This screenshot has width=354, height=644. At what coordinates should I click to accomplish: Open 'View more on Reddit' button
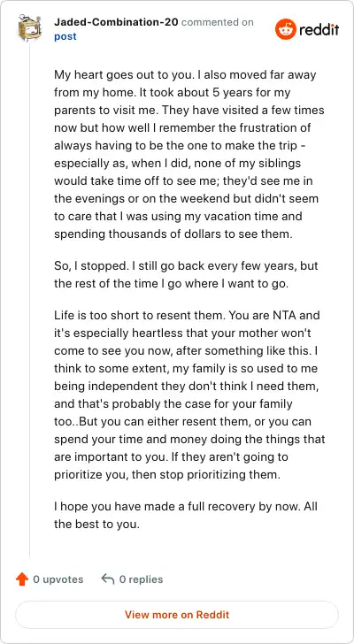177,615
